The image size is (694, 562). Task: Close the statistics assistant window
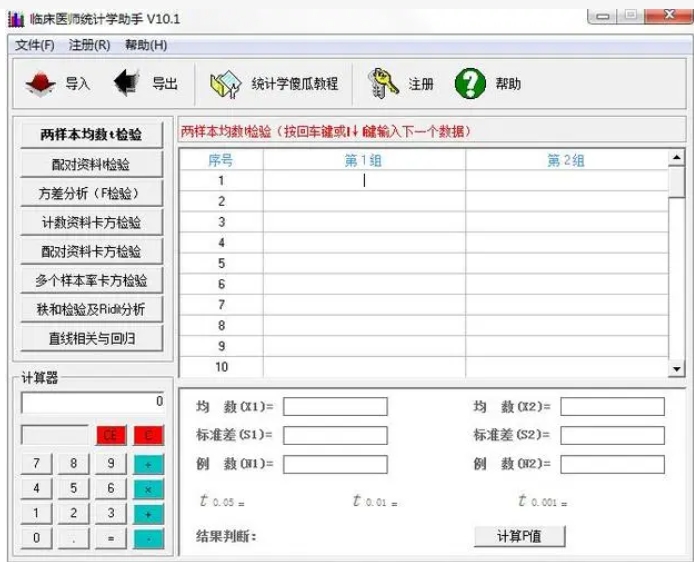coord(668,15)
